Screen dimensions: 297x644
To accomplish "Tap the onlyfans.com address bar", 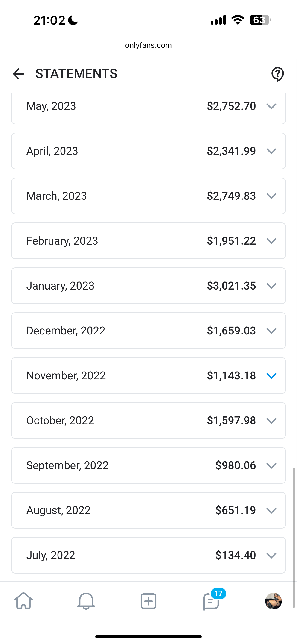I will (148, 45).
